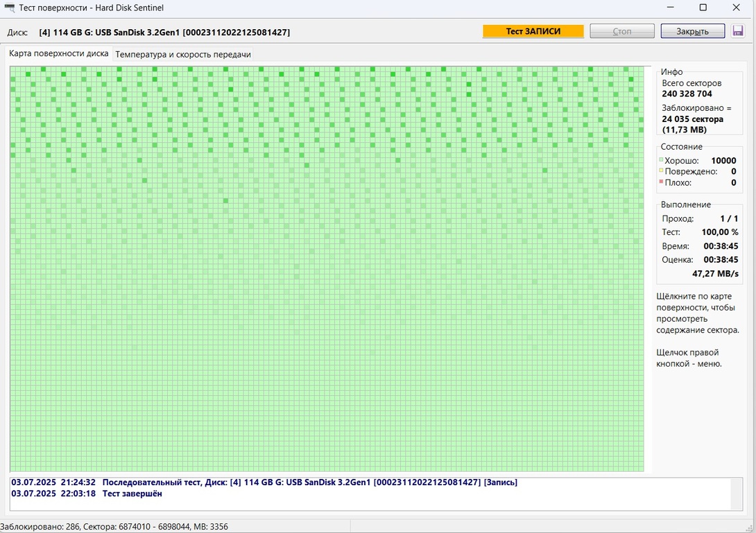Click the red Плохо legend square

[661, 182]
